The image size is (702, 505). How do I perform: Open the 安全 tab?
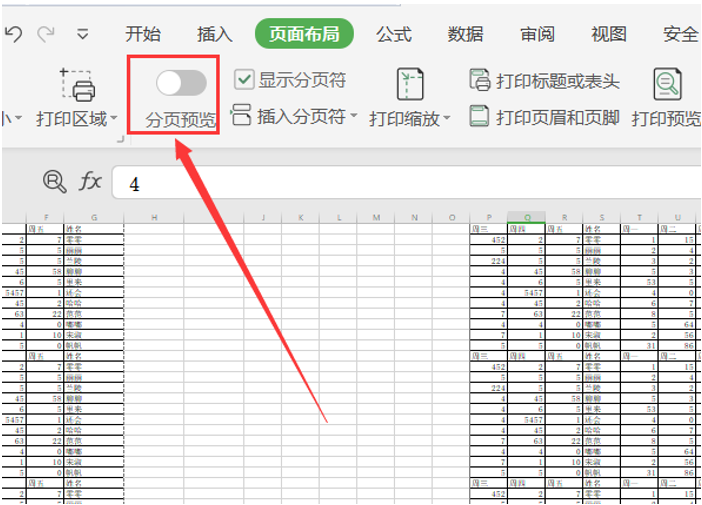point(681,34)
